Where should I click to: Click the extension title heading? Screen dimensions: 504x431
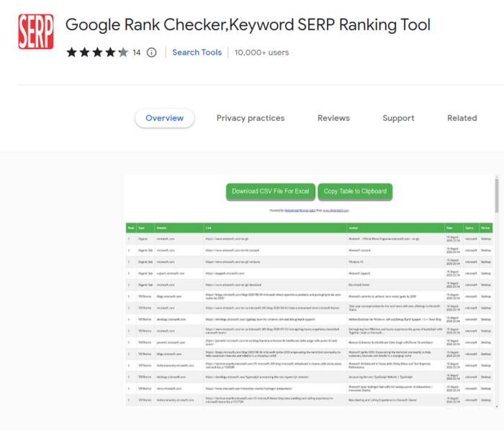pyautogui.click(x=248, y=25)
